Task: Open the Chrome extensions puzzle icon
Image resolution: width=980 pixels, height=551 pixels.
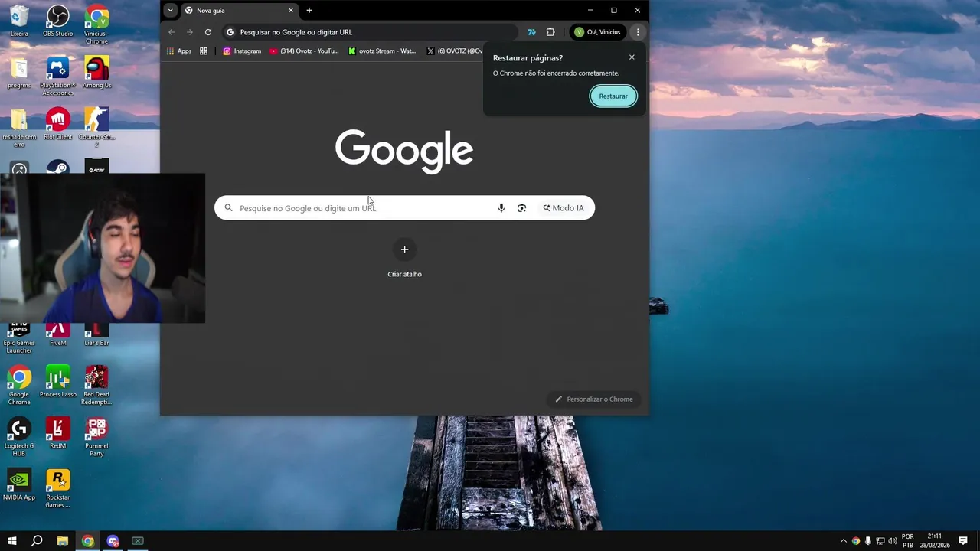Action: (550, 32)
